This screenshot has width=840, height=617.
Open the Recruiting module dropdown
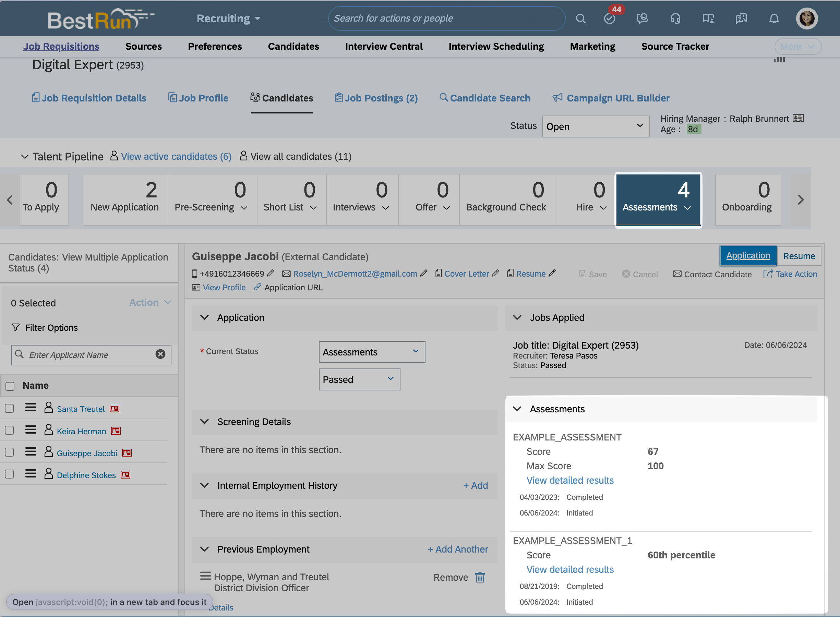(x=229, y=18)
